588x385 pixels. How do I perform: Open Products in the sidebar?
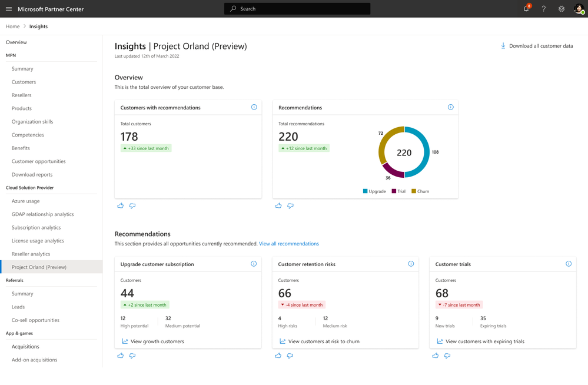pos(21,108)
